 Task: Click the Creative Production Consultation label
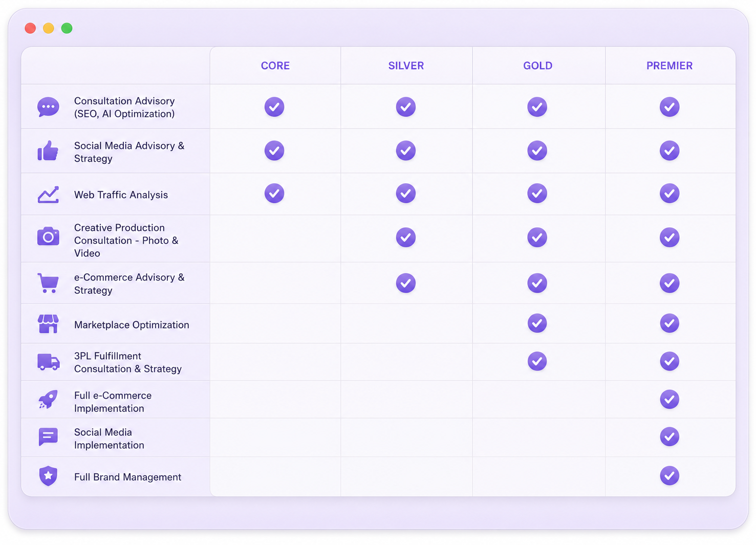[x=126, y=241]
